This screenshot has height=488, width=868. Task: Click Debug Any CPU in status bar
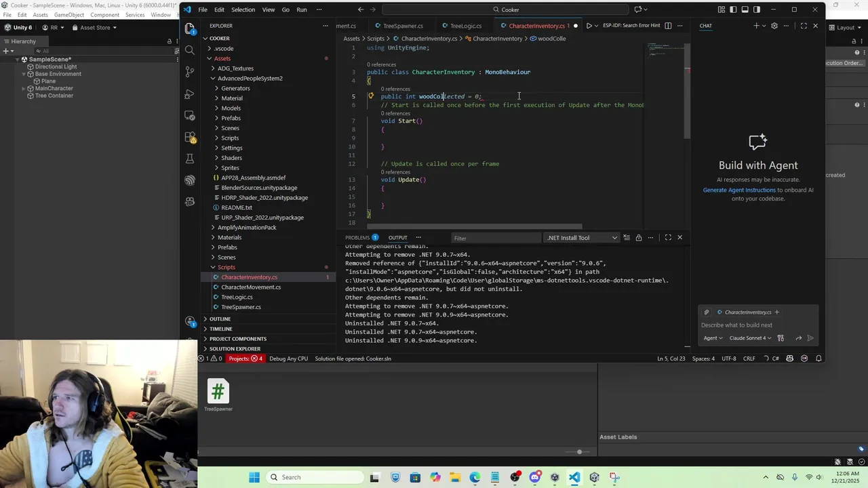tap(288, 359)
